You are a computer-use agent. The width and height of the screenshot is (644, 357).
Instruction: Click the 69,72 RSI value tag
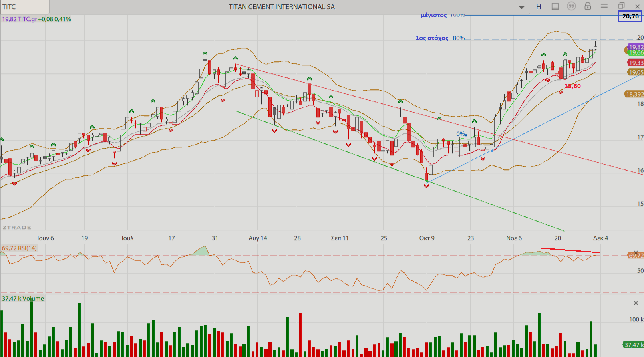coord(636,256)
